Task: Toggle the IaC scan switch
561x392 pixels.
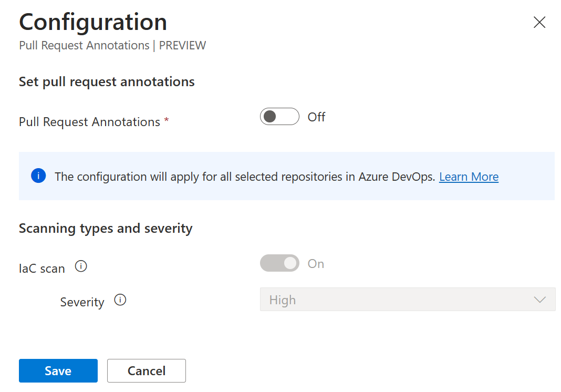Action: point(279,263)
